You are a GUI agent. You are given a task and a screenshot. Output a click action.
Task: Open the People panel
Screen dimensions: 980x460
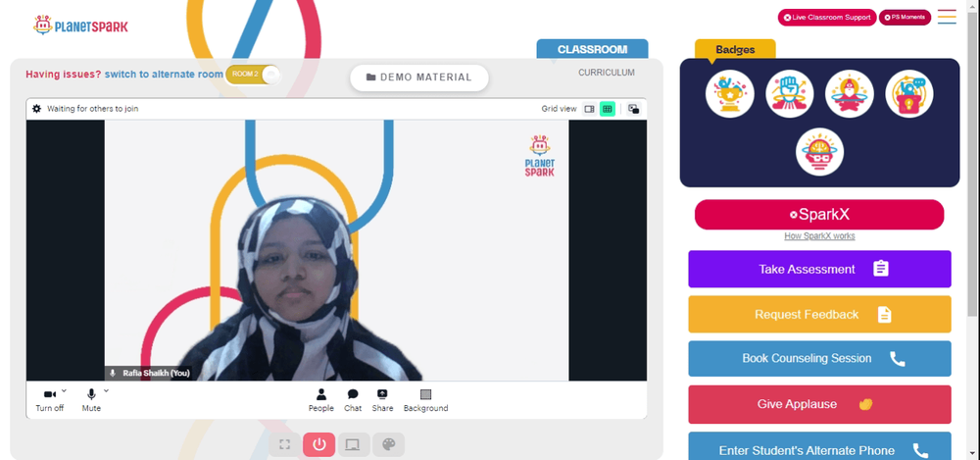pos(320,400)
